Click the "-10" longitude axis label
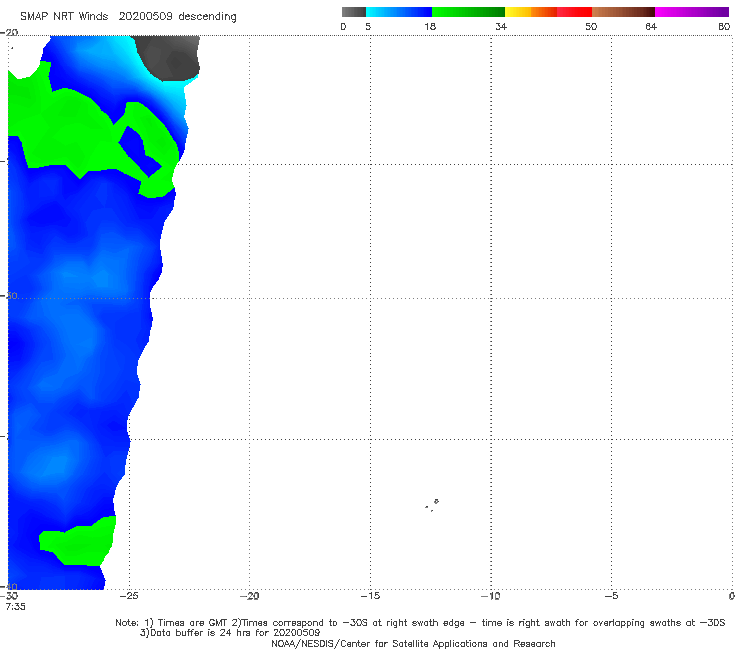Image resolution: width=740 pixels, height=650 pixels. click(x=490, y=596)
